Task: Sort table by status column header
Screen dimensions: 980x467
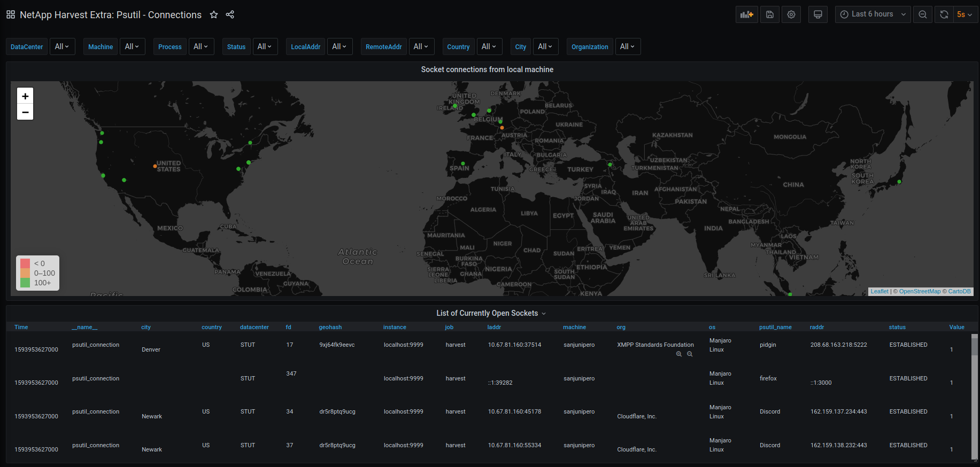Action: 897,327
